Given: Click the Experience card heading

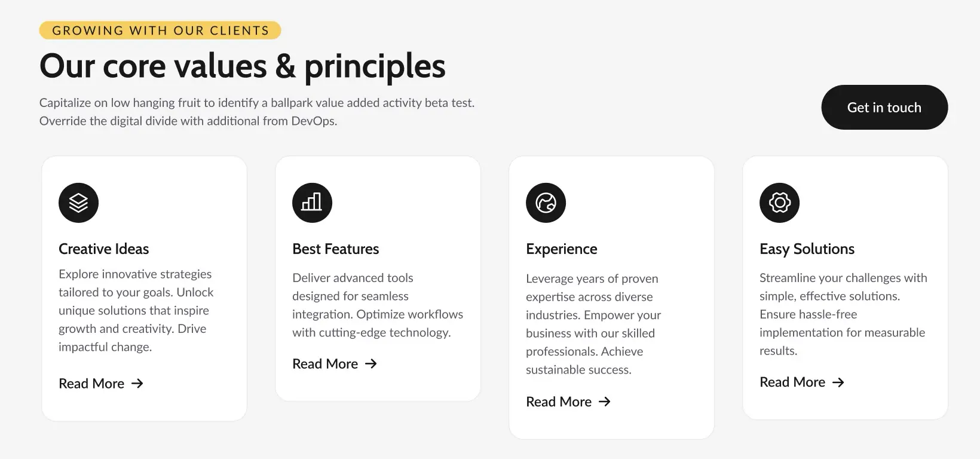Looking at the screenshot, I should [562, 249].
